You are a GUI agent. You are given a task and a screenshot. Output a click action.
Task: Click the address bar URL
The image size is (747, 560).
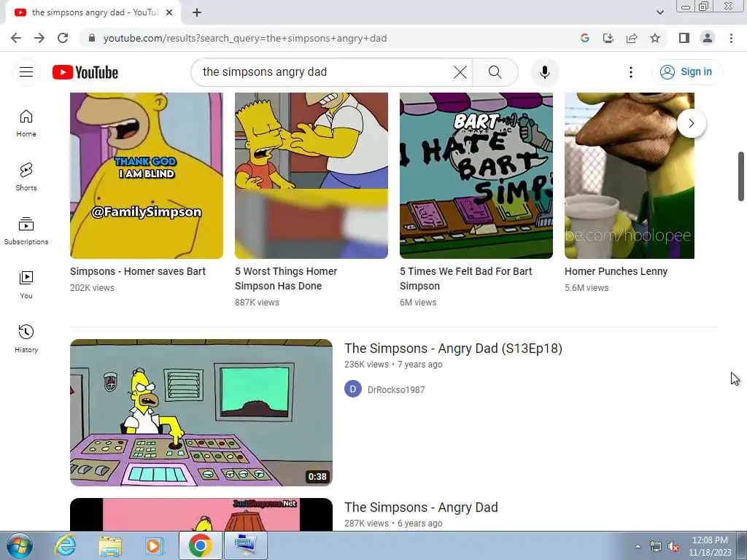coord(245,38)
